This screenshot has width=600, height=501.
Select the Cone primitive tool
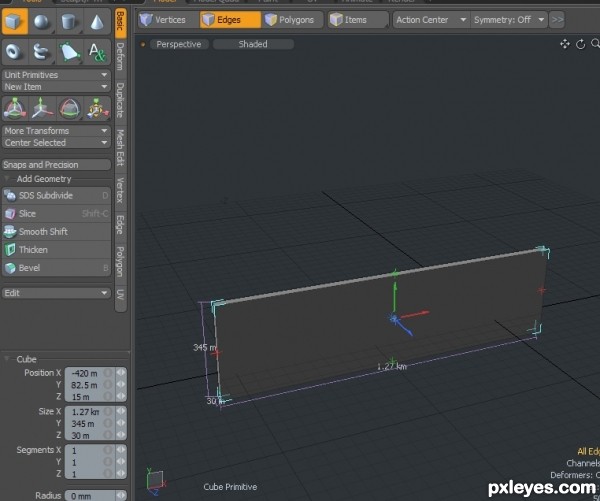97,22
